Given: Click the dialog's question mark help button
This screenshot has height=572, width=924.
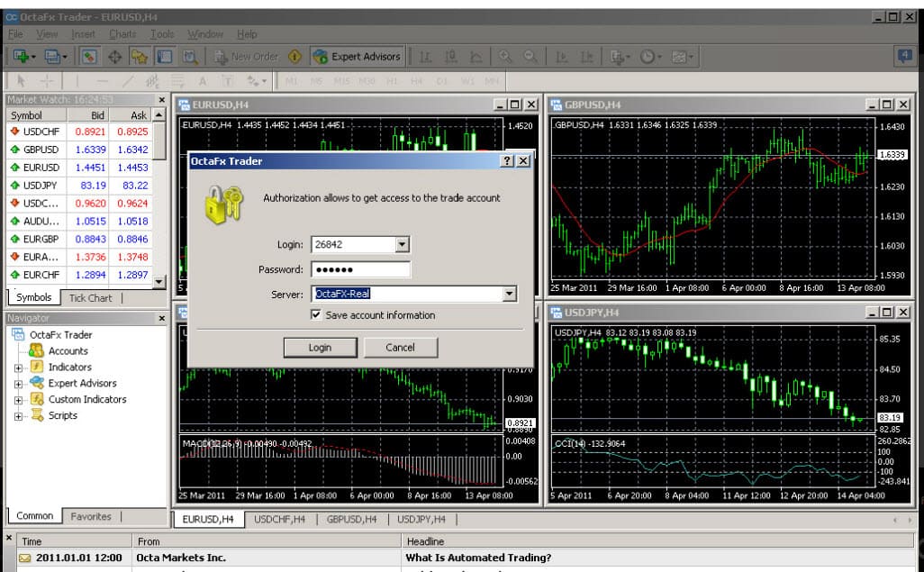Looking at the screenshot, I should (507, 160).
